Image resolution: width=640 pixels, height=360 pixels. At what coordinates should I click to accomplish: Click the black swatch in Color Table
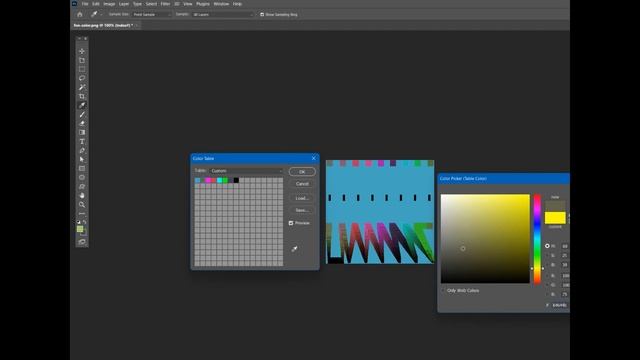click(236, 180)
